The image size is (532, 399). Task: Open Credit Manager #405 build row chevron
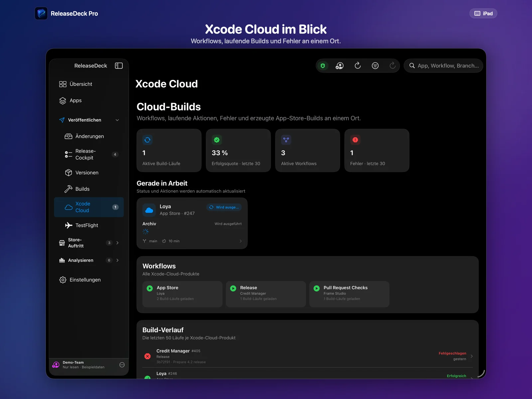point(471,356)
